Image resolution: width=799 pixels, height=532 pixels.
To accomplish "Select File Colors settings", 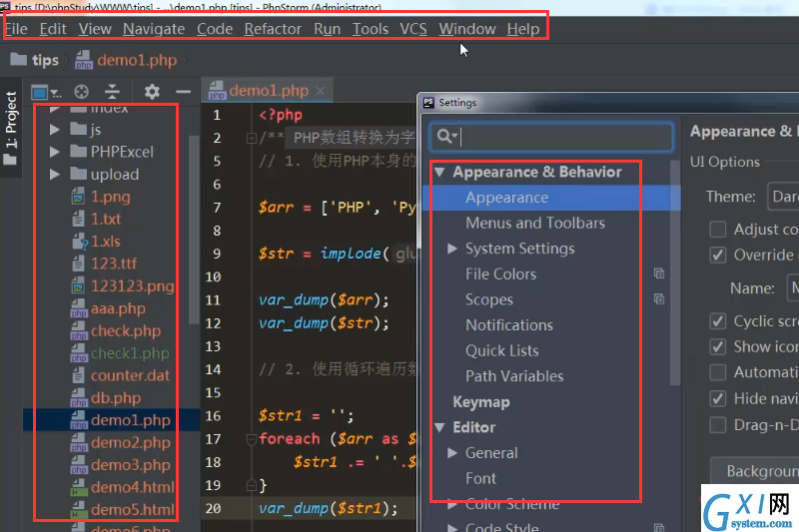I will 501,273.
